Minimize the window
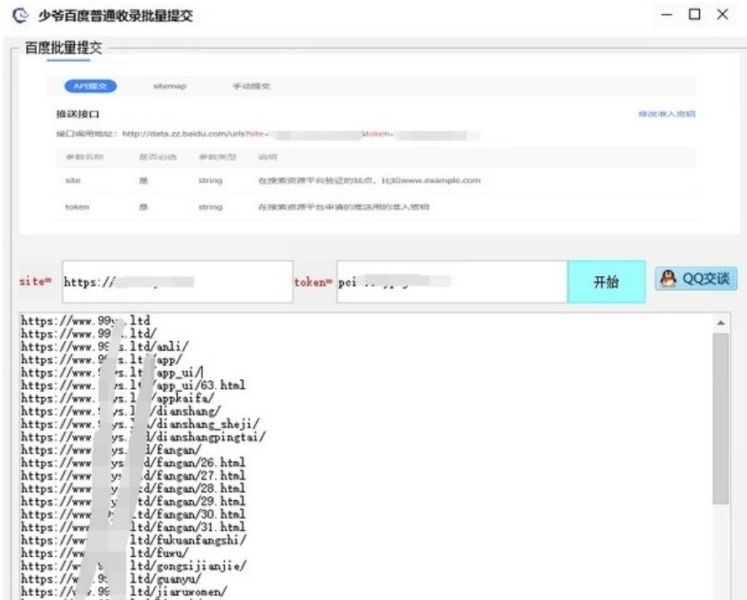Screen dimensions: 747x600 pyautogui.click(x=667, y=14)
